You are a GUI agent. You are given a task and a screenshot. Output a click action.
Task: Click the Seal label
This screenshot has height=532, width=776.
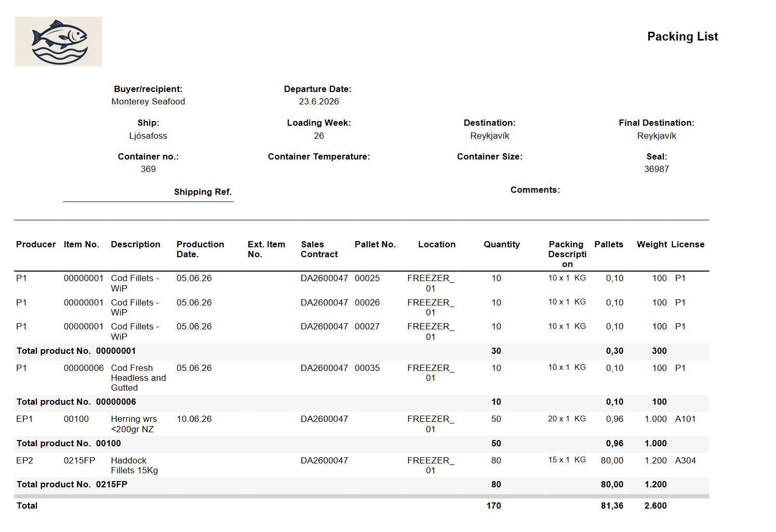(x=657, y=156)
